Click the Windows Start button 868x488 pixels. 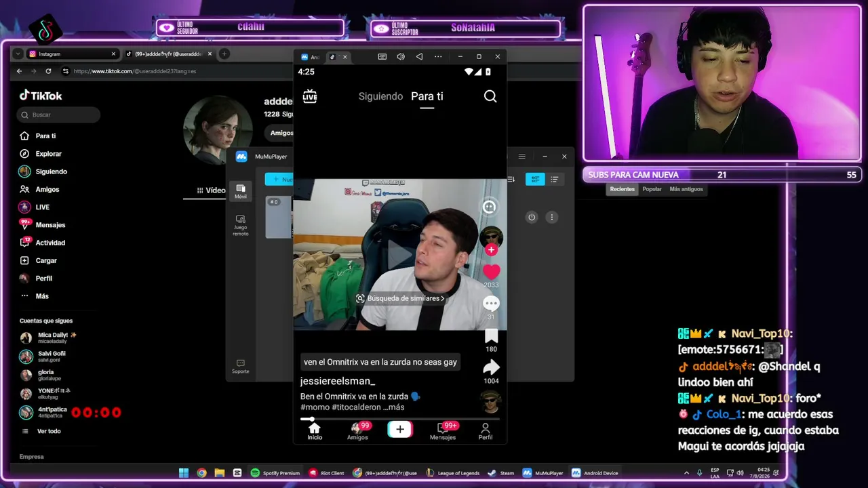coord(184,473)
